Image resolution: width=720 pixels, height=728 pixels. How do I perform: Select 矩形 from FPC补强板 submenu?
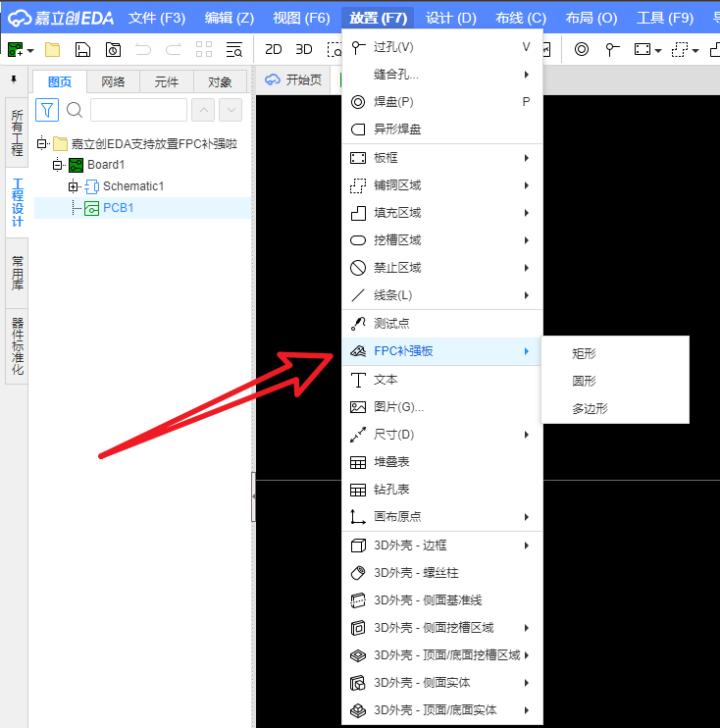pyautogui.click(x=585, y=353)
